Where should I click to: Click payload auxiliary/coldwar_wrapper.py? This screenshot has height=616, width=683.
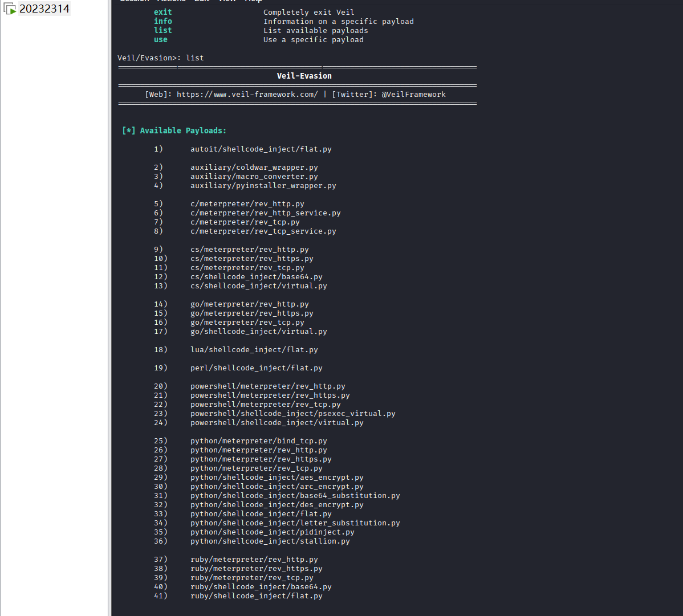(x=254, y=167)
